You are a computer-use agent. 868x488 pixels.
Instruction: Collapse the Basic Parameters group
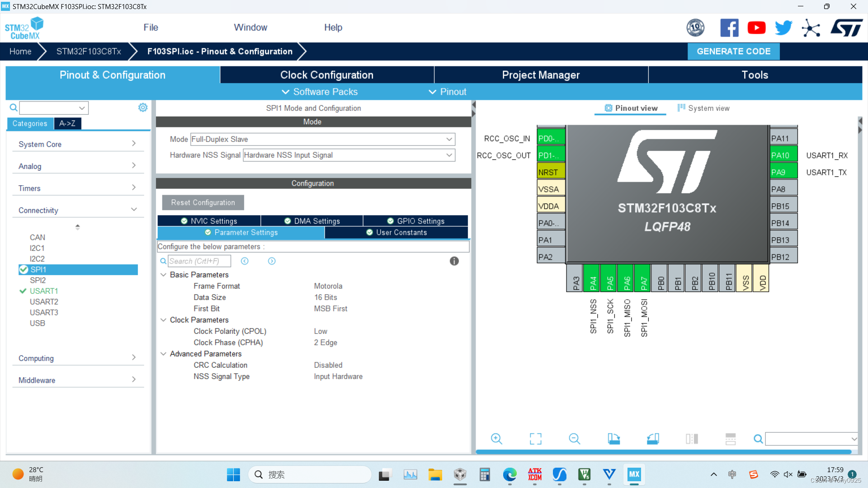164,275
